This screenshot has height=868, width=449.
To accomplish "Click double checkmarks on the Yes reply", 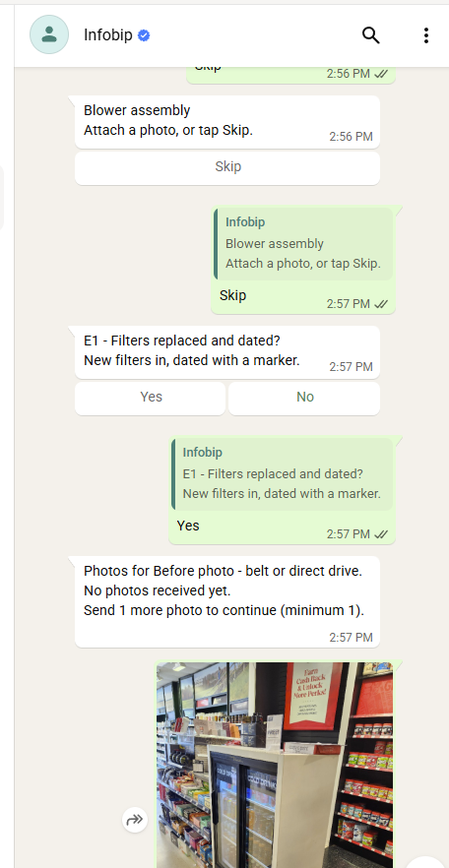I will tap(381, 534).
